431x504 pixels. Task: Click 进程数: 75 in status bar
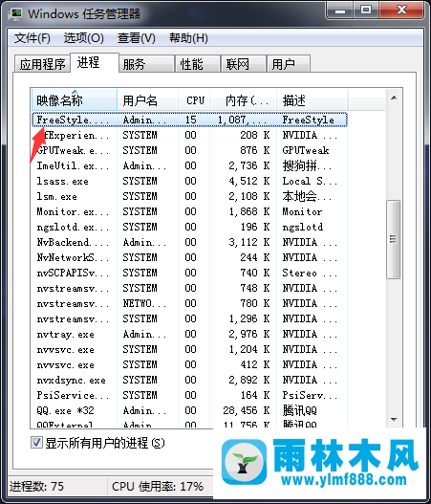coord(36,486)
